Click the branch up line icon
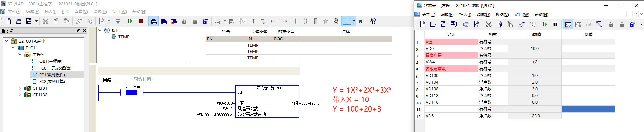 point(253,21)
